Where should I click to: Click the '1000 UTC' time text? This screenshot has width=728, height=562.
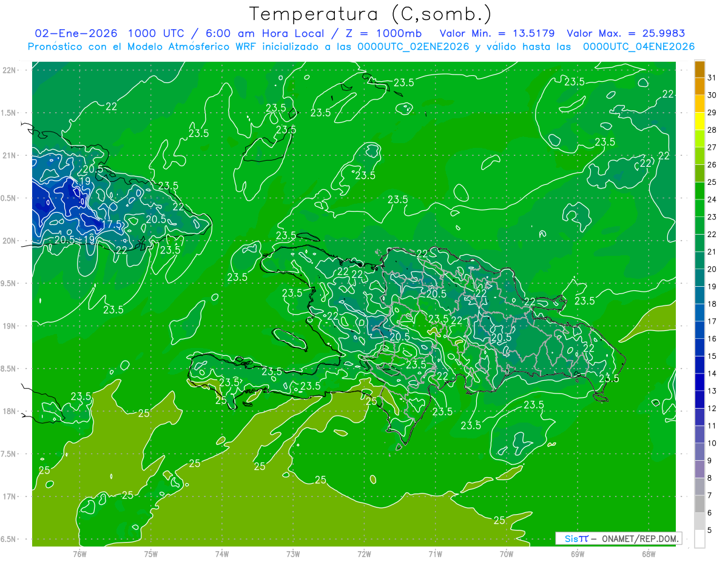[156, 33]
